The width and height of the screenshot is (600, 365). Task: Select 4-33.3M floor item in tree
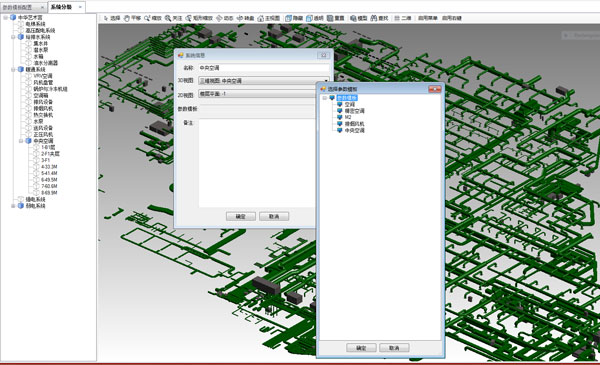click(x=49, y=166)
